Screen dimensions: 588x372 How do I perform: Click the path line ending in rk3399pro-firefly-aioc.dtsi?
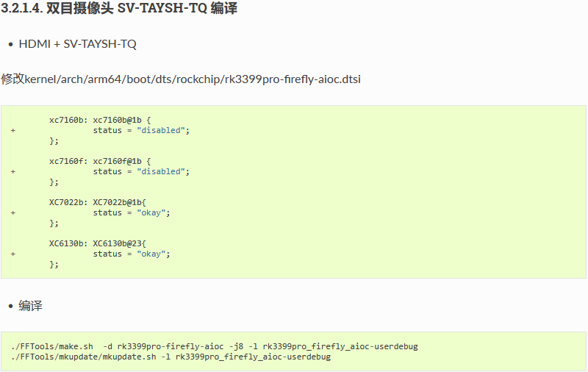point(181,79)
